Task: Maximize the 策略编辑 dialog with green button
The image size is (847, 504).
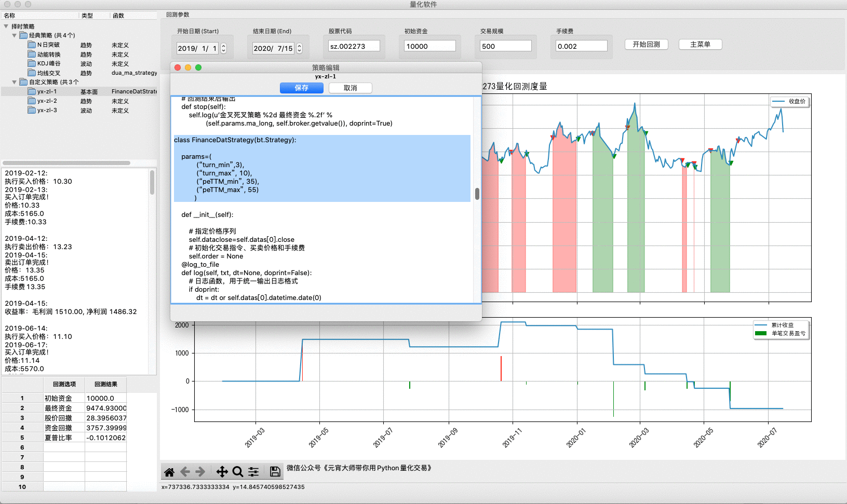Action: 198,67
